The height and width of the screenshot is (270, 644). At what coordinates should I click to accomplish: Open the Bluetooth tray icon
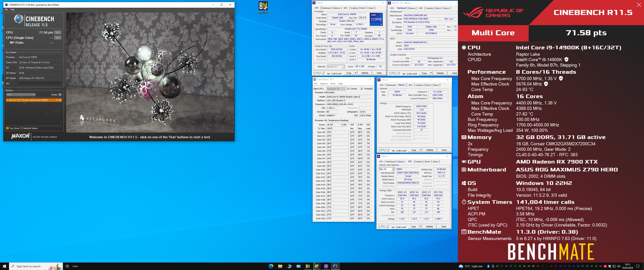pyautogui.click(x=488, y=266)
